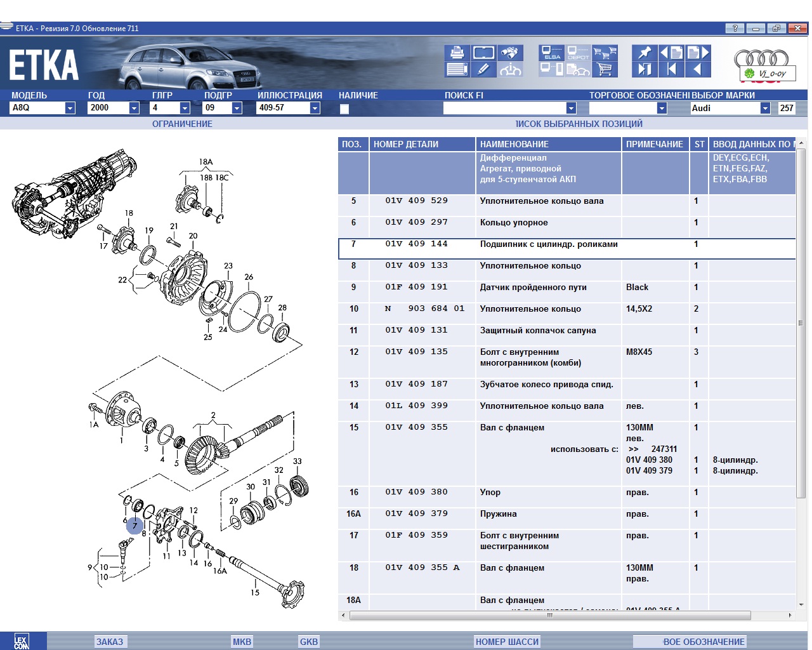
Task: Open the ИЛЛЮСТРАЦИЯ dropdown showing 409-57
Action: 315,108
